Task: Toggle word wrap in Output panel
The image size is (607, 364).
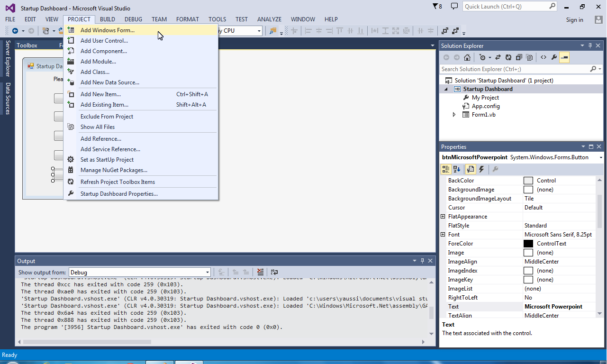Action: pyautogui.click(x=274, y=272)
